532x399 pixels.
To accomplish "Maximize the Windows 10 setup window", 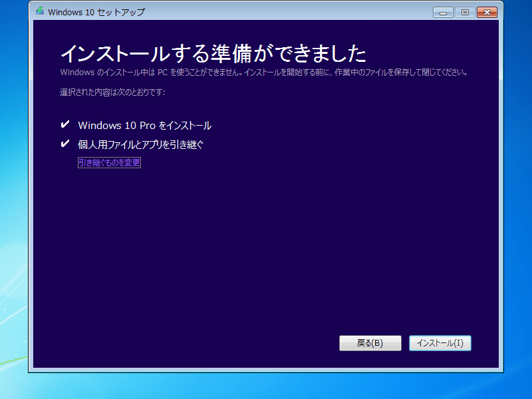I will 464,12.
